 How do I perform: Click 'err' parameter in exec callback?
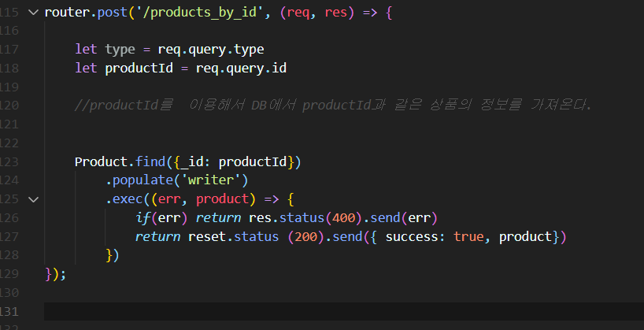(x=169, y=199)
